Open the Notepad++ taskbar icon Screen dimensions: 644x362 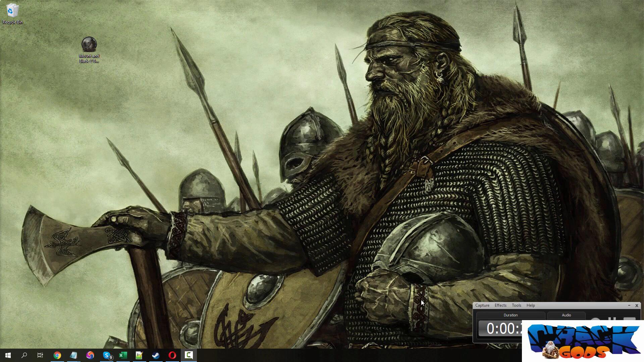click(139, 355)
